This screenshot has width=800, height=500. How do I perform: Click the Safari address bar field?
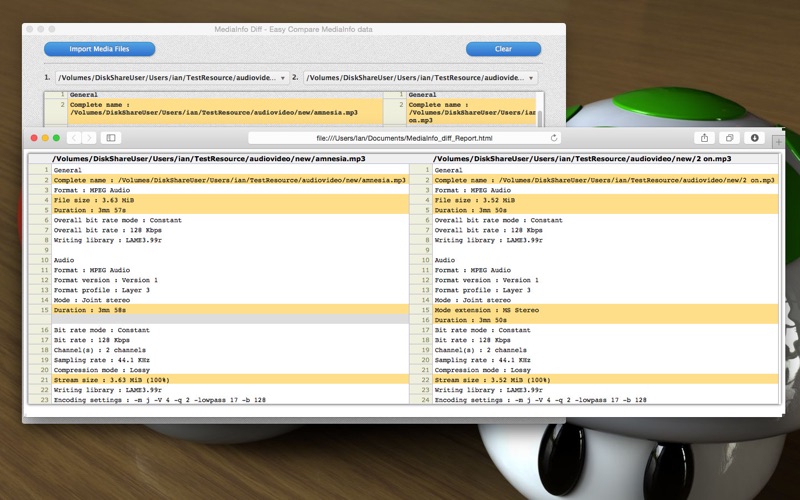pyautogui.click(x=404, y=138)
